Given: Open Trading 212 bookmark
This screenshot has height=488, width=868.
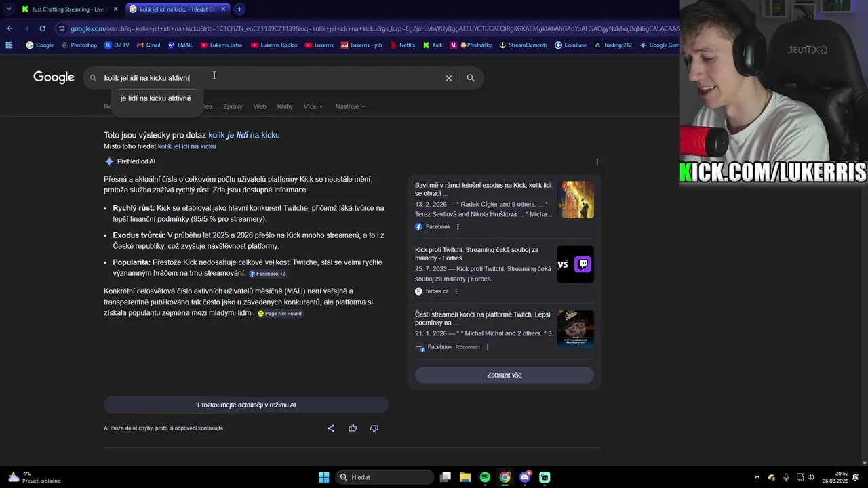Looking at the screenshot, I should [612, 45].
